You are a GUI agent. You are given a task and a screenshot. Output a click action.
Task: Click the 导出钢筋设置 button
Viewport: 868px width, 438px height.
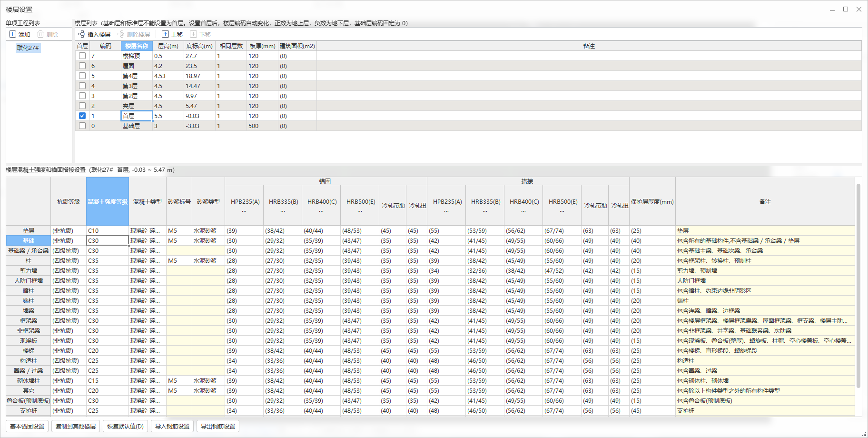tap(218, 426)
